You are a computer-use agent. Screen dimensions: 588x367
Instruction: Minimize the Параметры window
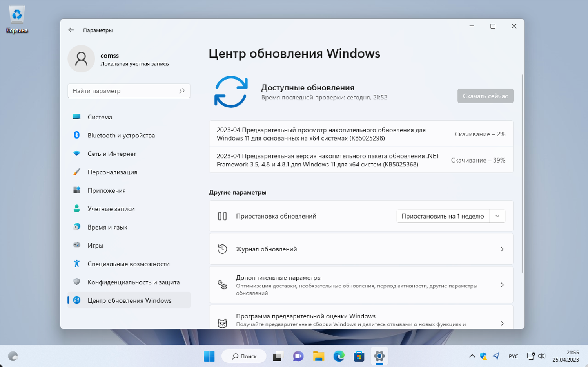coord(472,26)
